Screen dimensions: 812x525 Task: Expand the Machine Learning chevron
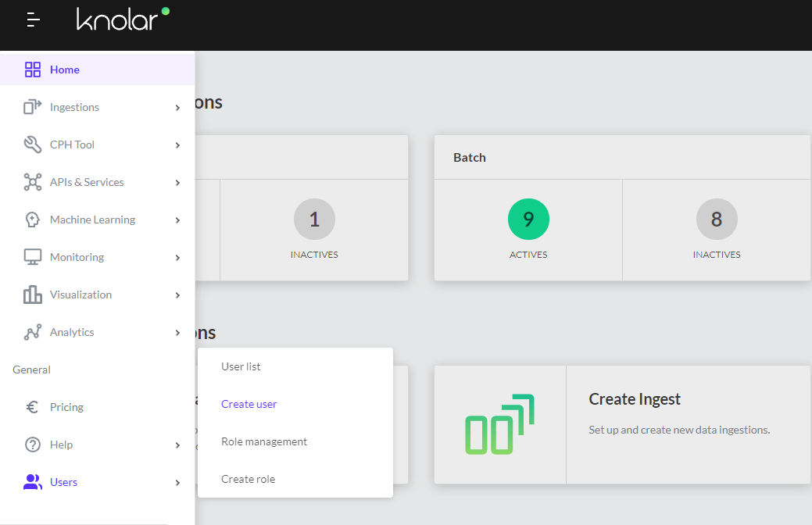pyautogui.click(x=177, y=220)
